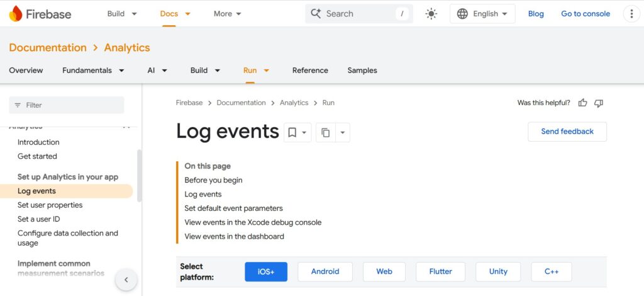Click Firebase in the breadcrumb
The height and width of the screenshot is (296, 644).
click(189, 103)
